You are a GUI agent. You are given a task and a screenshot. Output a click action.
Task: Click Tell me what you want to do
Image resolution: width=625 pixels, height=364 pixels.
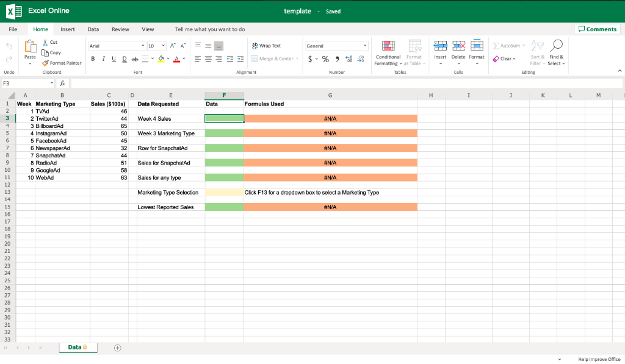point(210,29)
